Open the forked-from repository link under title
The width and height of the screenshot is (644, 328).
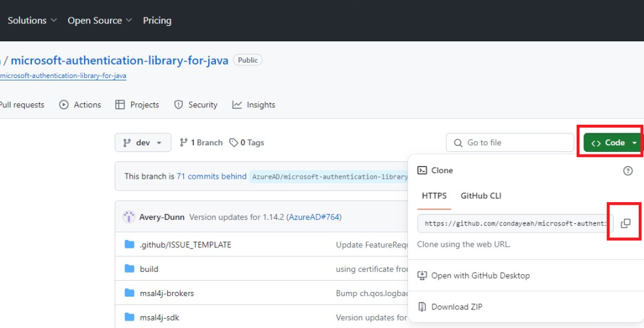pyautogui.click(x=63, y=75)
